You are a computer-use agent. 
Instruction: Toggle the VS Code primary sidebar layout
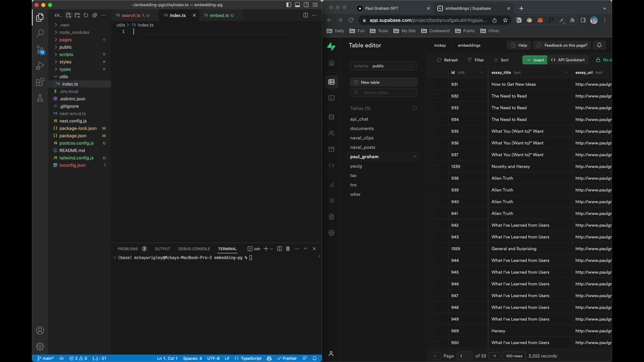[x=289, y=5]
